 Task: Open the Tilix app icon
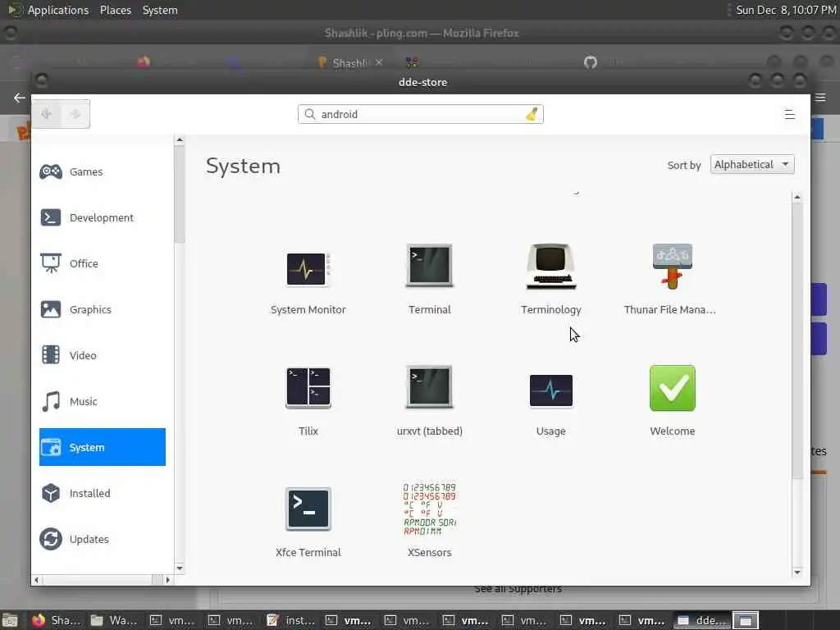coord(308,388)
